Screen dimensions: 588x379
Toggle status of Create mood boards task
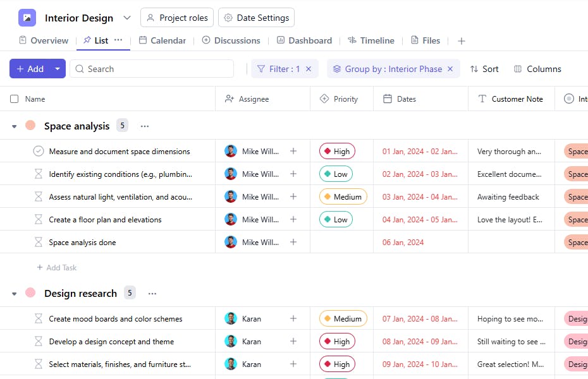[39, 318]
